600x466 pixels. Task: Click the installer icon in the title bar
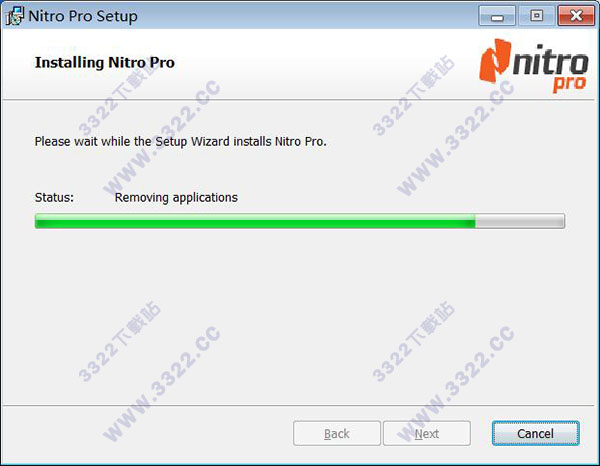(x=15, y=16)
